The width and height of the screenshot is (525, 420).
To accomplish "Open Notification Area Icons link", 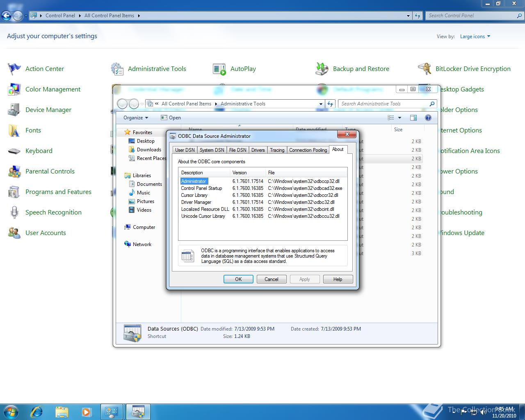I will pos(469,151).
